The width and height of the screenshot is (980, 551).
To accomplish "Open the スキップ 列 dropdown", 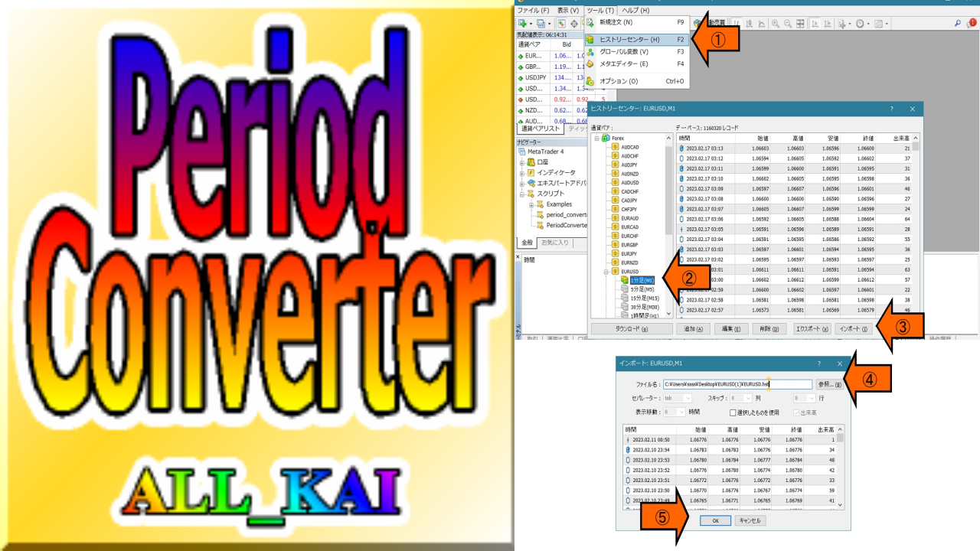I will coord(741,398).
